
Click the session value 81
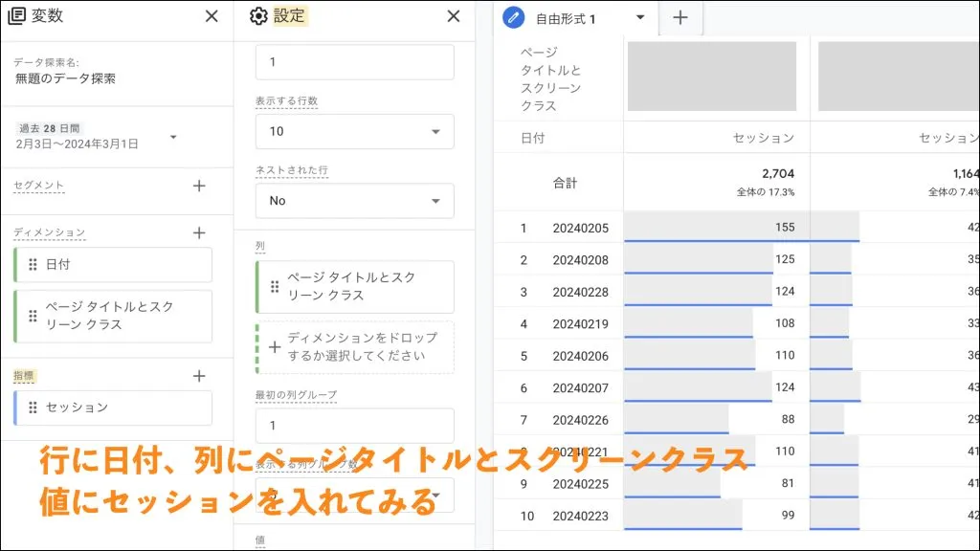[x=789, y=483]
